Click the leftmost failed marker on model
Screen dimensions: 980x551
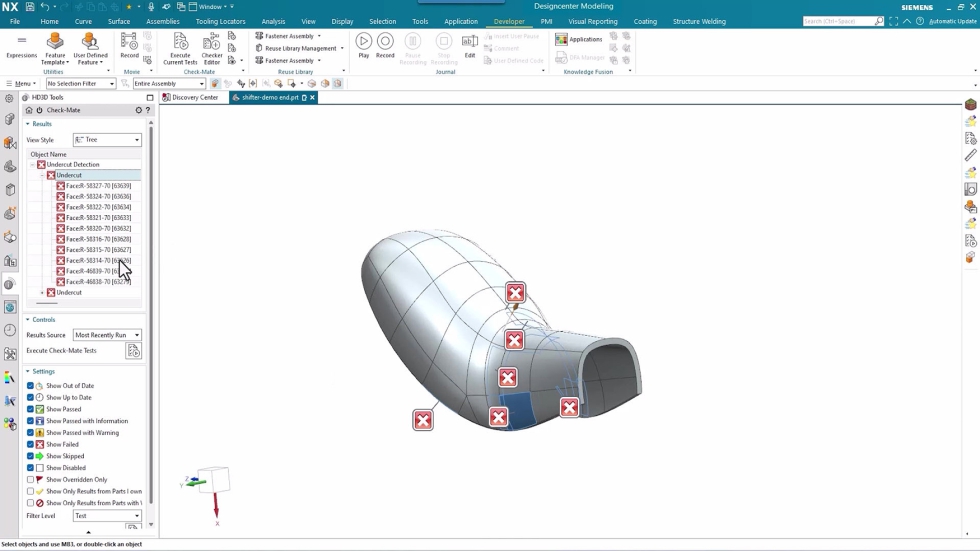(x=422, y=420)
